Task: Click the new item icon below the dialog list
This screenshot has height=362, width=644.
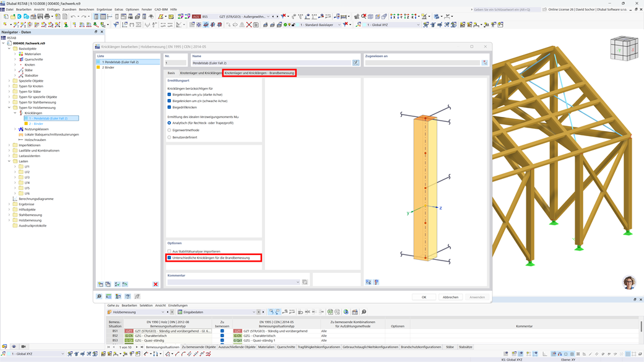Action: (x=100, y=284)
